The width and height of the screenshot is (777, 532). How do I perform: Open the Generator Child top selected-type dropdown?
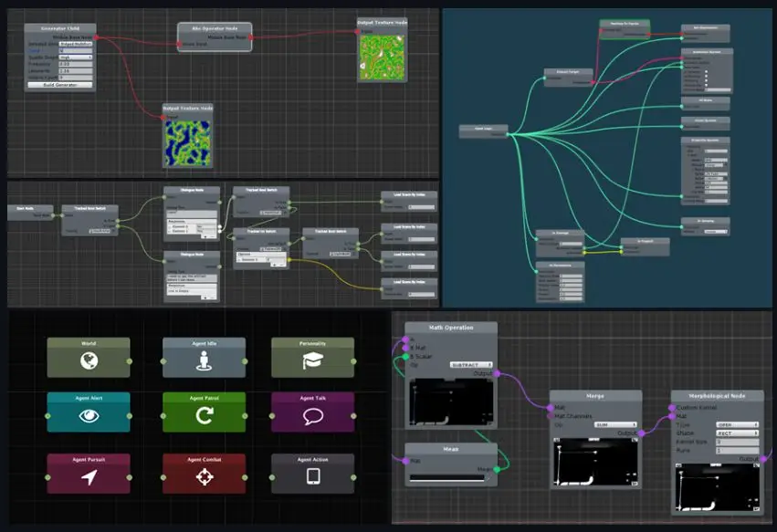click(x=76, y=44)
